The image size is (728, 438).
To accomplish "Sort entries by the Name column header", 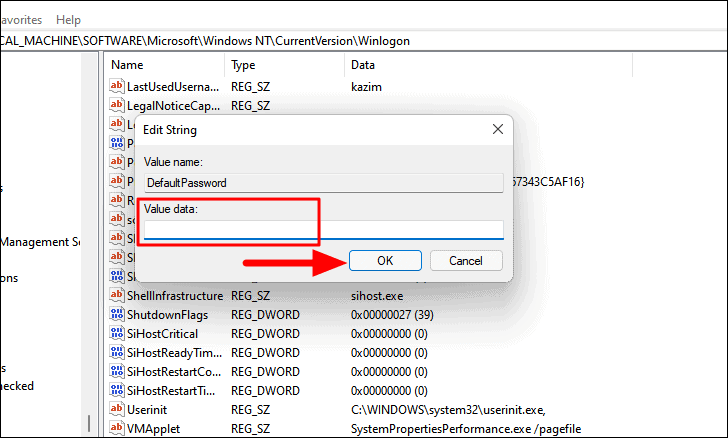I will click(x=164, y=65).
